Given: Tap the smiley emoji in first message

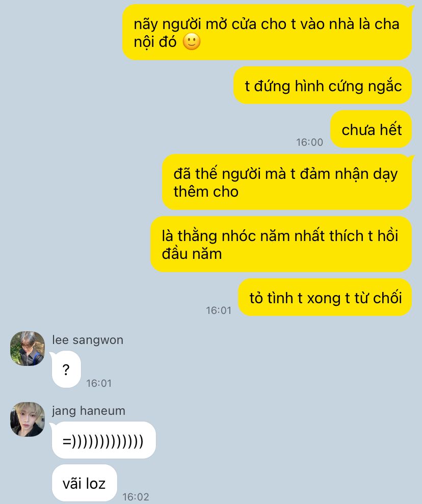Looking at the screenshot, I should tap(192, 42).
